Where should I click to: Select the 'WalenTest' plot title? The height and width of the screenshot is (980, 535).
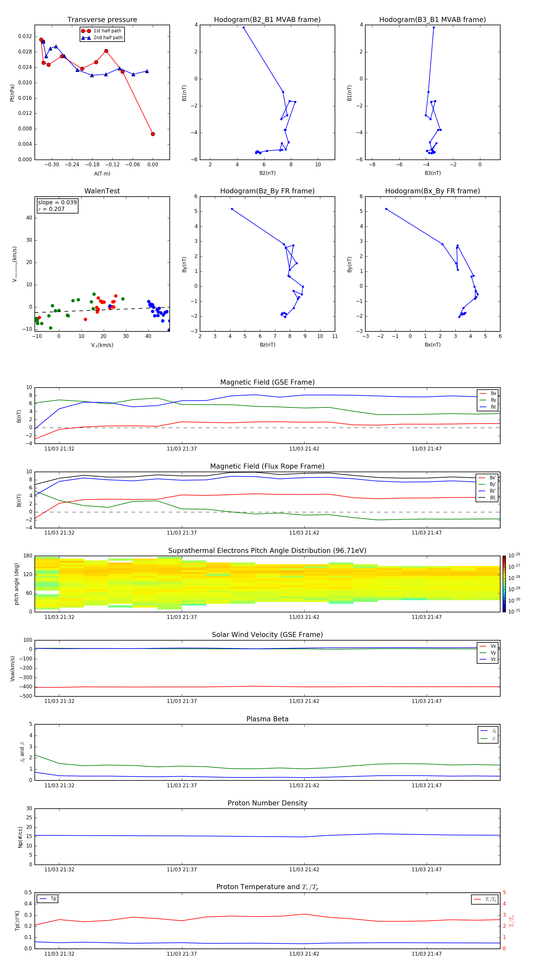click(x=102, y=191)
